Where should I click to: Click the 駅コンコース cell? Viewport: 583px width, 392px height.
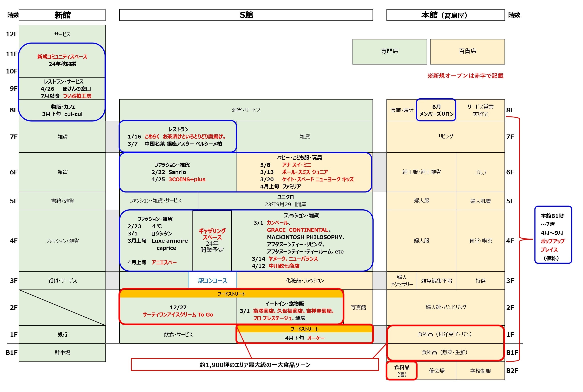[x=212, y=280]
